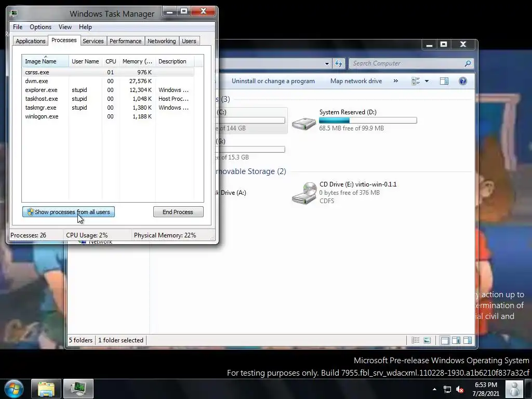Click the End Process button

click(178, 212)
